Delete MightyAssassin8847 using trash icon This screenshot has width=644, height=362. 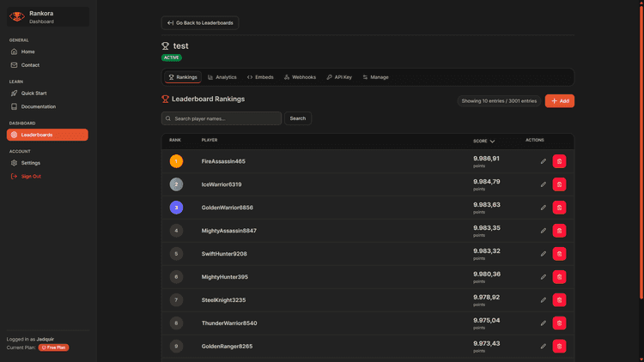point(559,231)
